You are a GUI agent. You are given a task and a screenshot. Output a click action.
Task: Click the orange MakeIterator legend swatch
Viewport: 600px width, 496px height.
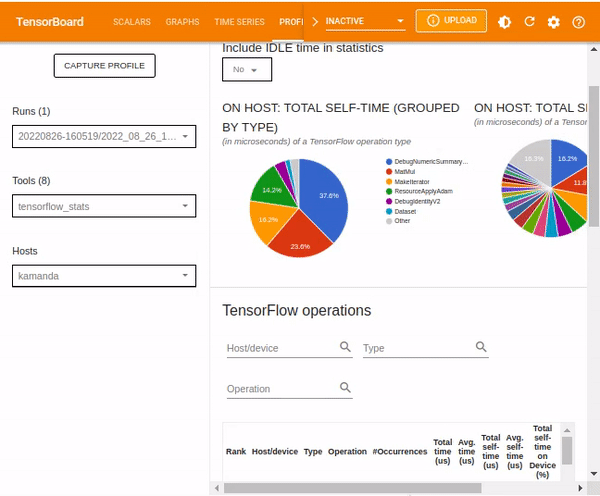click(x=389, y=181)
